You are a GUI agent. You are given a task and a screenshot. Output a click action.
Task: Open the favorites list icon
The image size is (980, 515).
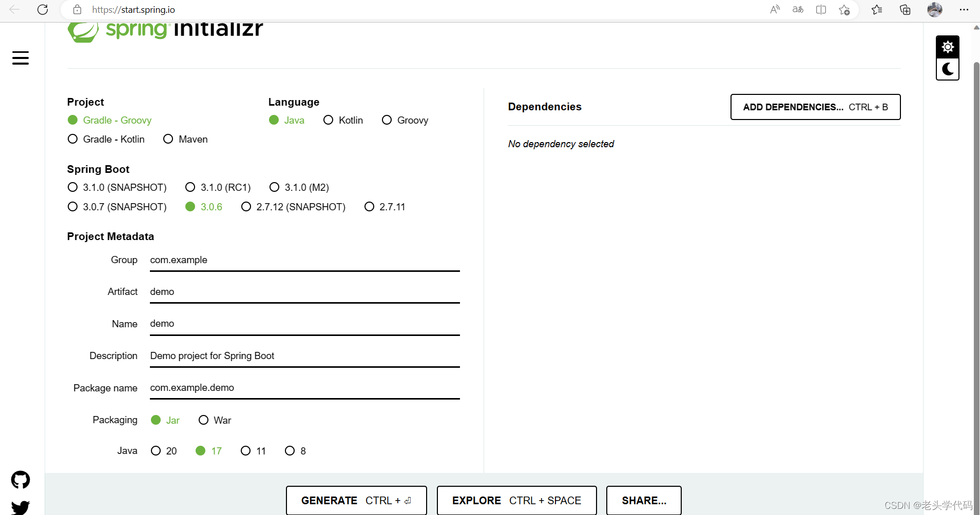pos(877,10)
